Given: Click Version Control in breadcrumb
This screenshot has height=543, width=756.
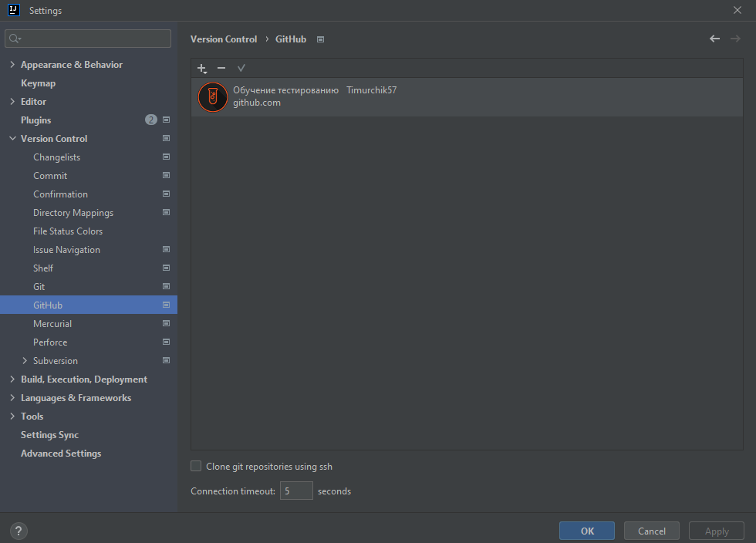Looking at the screenshot, I should (x=224, y=39).
